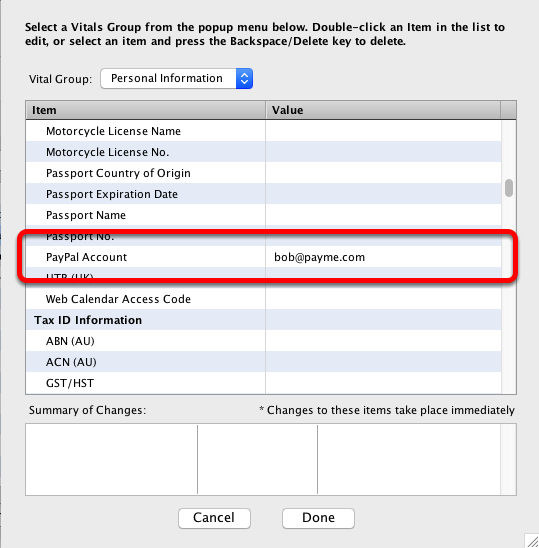The height and width of the screenshot is (548, 539).
Task: Click the blue popup arrows on Personal Information
Action: [244, 78]
